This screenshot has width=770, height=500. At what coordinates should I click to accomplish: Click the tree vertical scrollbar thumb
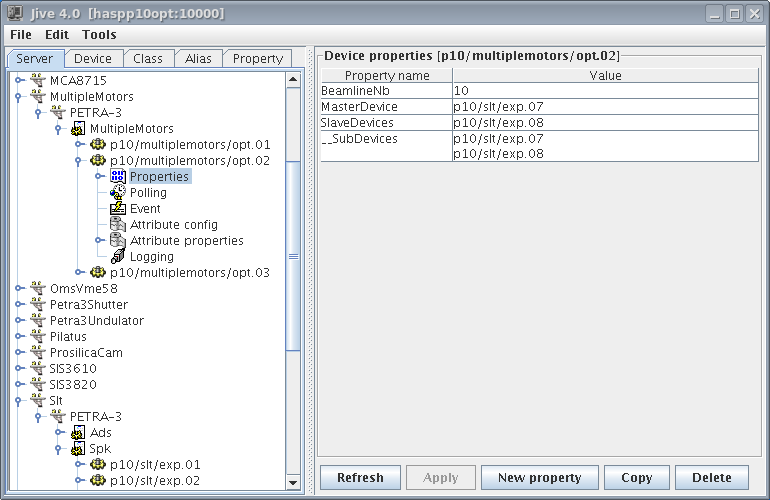click(x=293, y=256)
